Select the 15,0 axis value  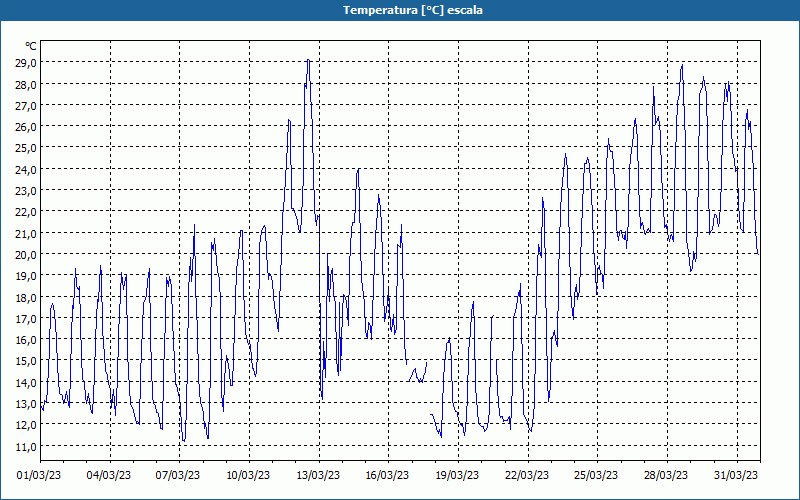point(26,361)
